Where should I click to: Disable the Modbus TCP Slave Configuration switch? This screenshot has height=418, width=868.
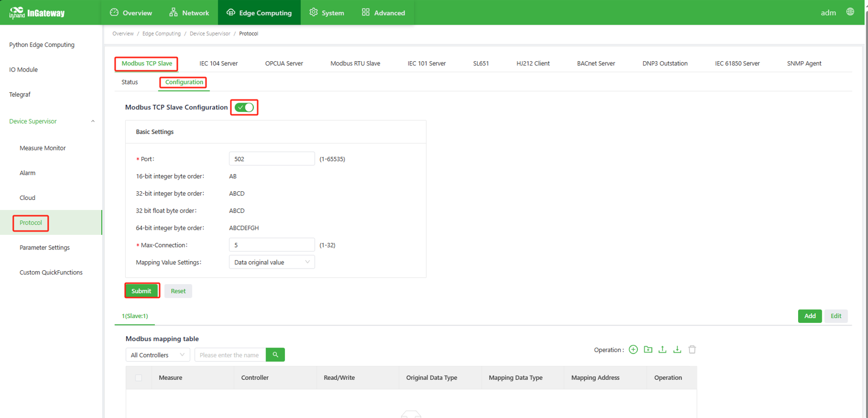[245, 107]
